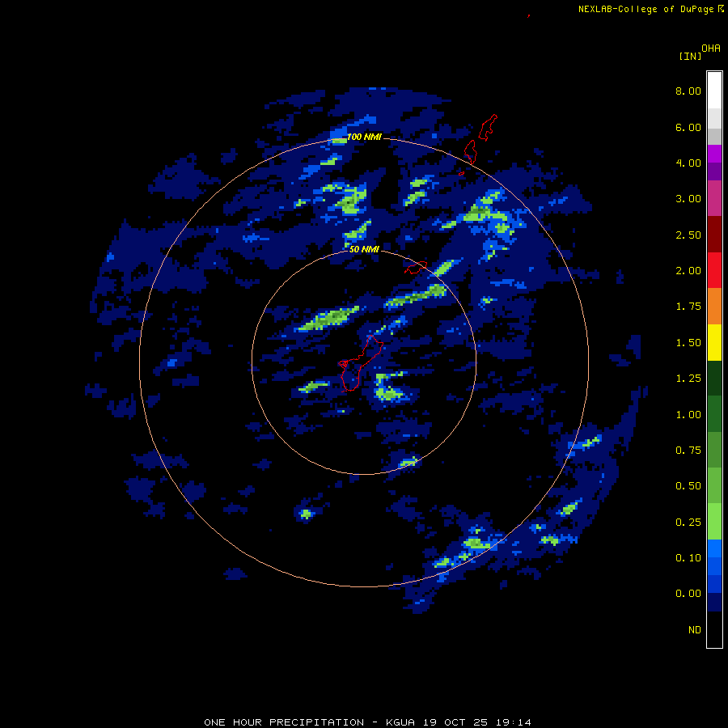This screenshot has width=728, height=728.
Task: Pick the dark red legend swatch
Action: point(714,235)
